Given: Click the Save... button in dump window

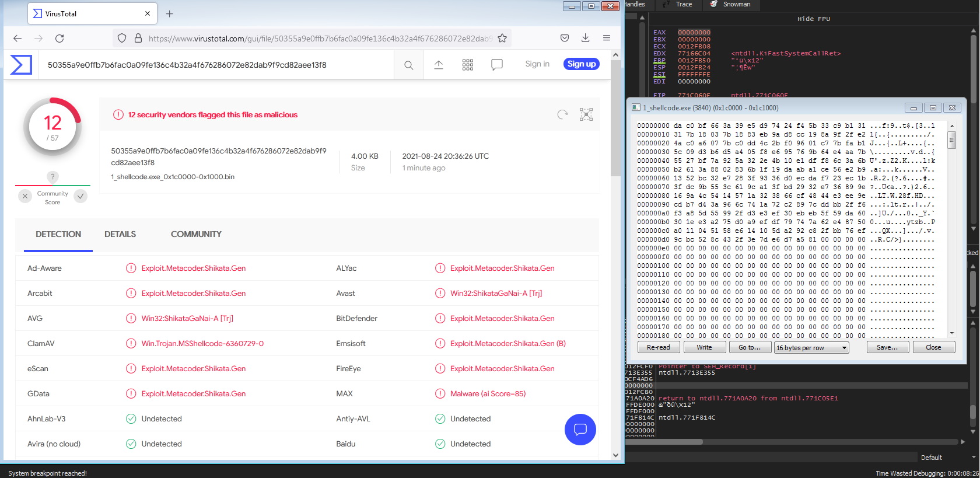Looking at the screenshot, I should 887,347.
